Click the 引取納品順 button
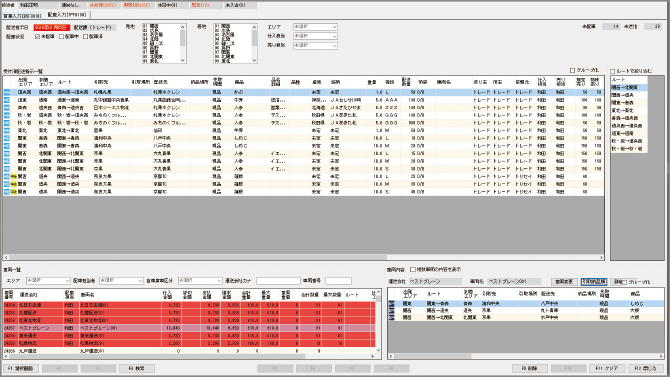Image resolution: width=670 pixels, height=377 pixels. 594,282
